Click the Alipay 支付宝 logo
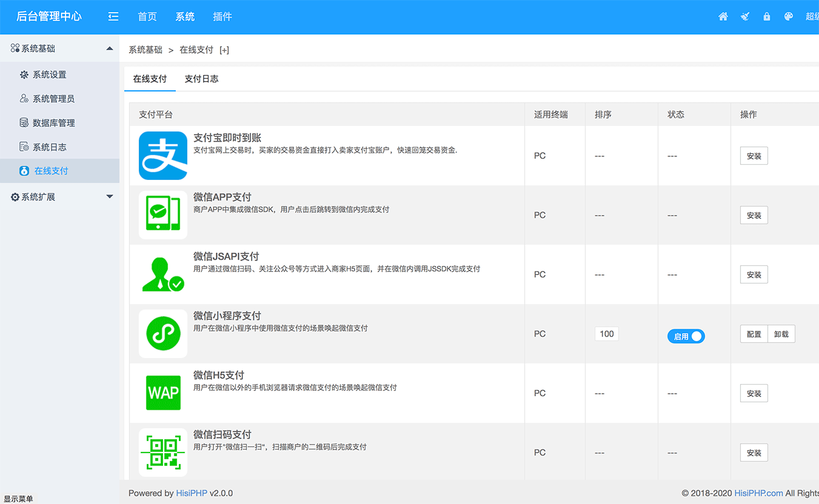The width and height of the screenshot is (819, 504). (x=163, y=156)
